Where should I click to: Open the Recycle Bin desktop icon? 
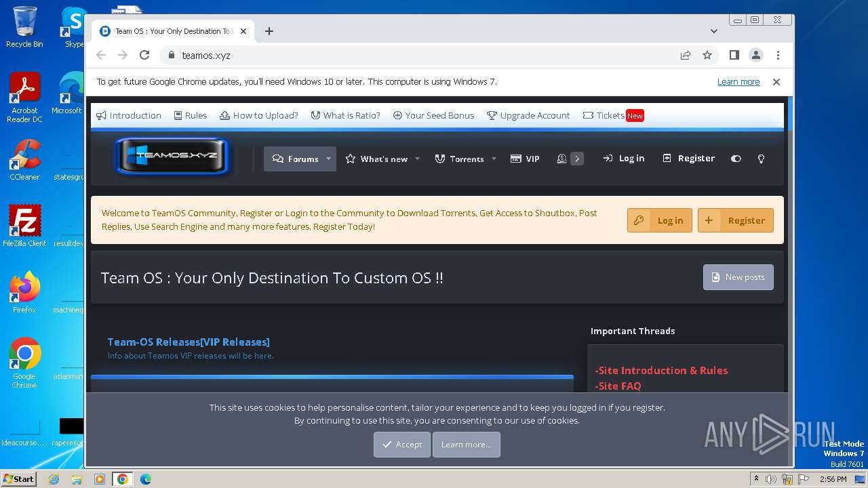coord(24,27)
